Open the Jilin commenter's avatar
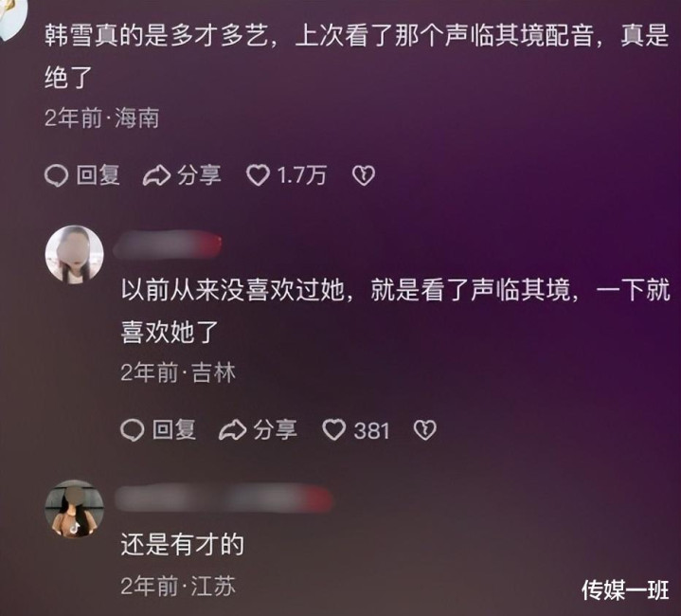Viewport: 681px width, 616px height. click(x=75, y=255)
